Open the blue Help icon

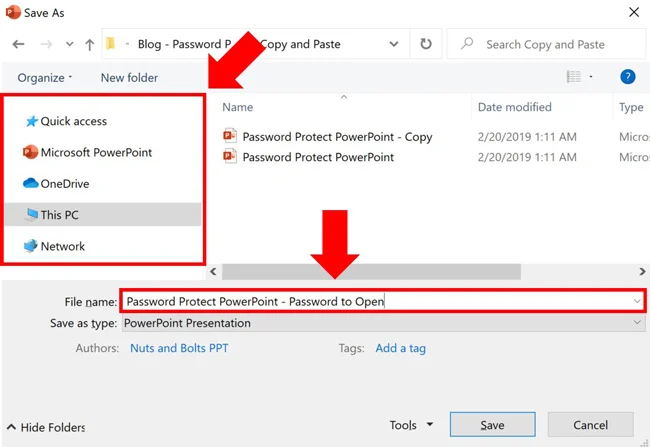(x=628, y=77)
